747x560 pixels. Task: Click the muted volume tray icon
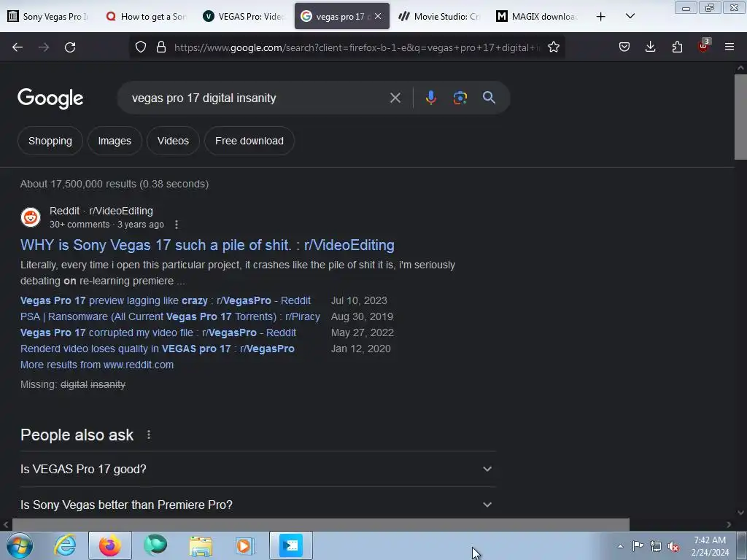coord(673,546)
